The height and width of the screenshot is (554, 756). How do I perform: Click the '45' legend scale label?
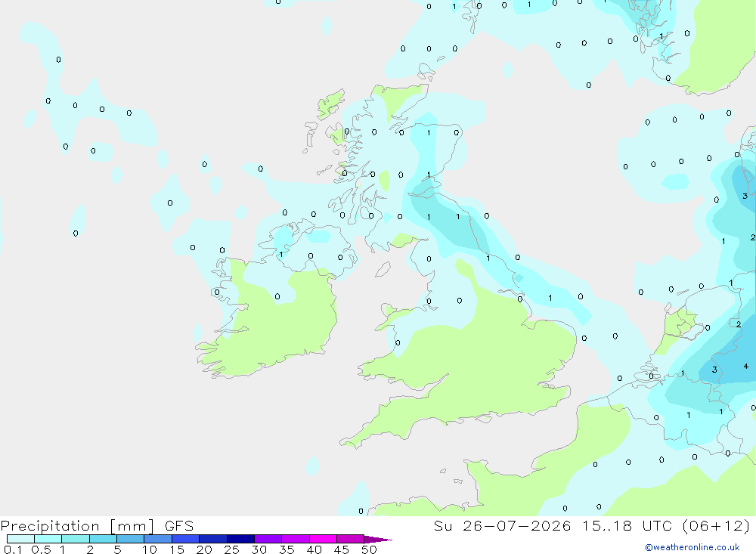(342, 549)
